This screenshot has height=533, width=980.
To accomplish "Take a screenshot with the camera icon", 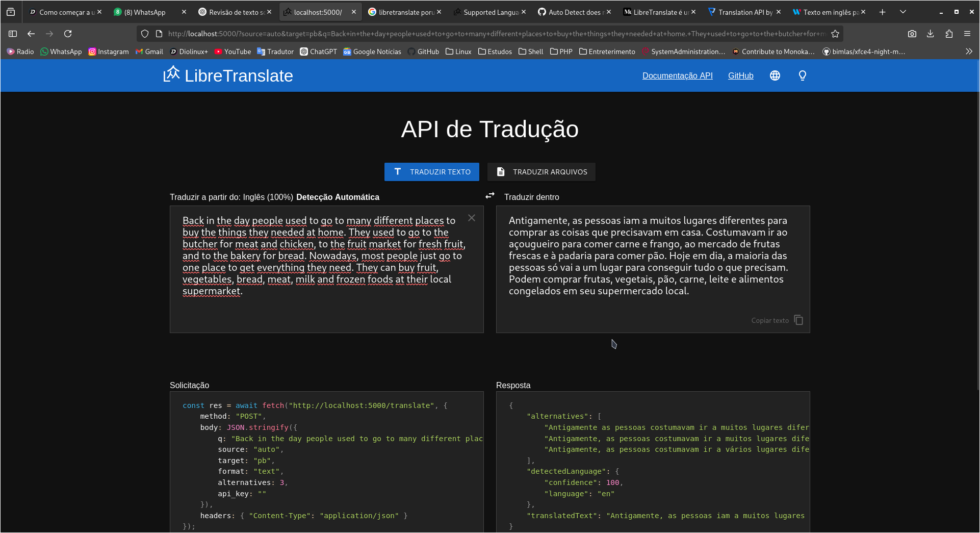I will pyautogui.click(x=912, y=34).
